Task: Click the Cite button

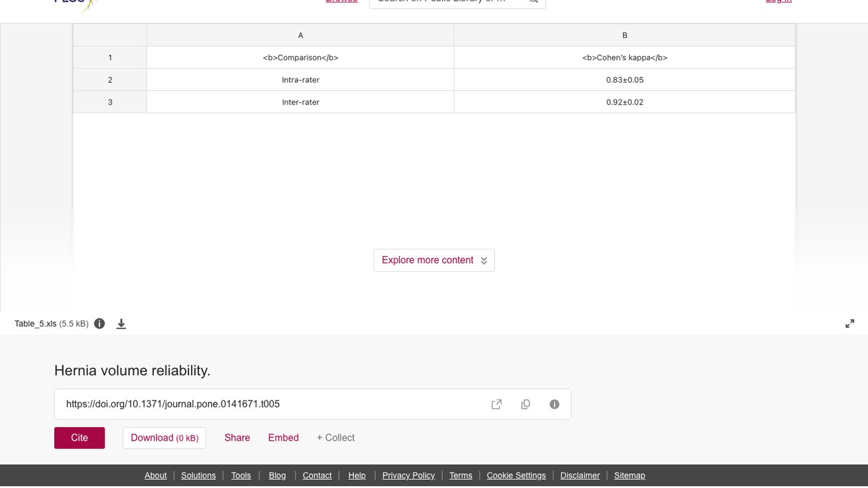Action: coord(79,438)
